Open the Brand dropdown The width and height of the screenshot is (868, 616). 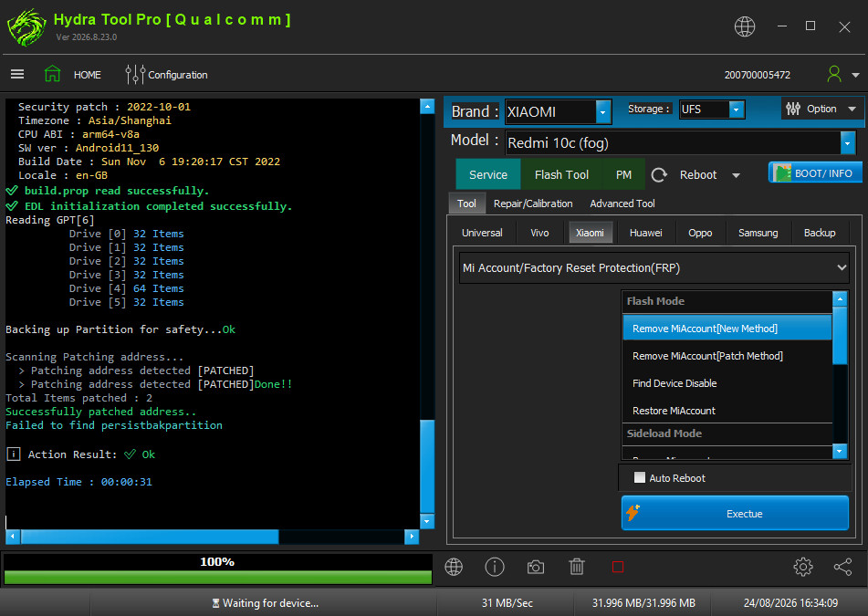point(602,112)
